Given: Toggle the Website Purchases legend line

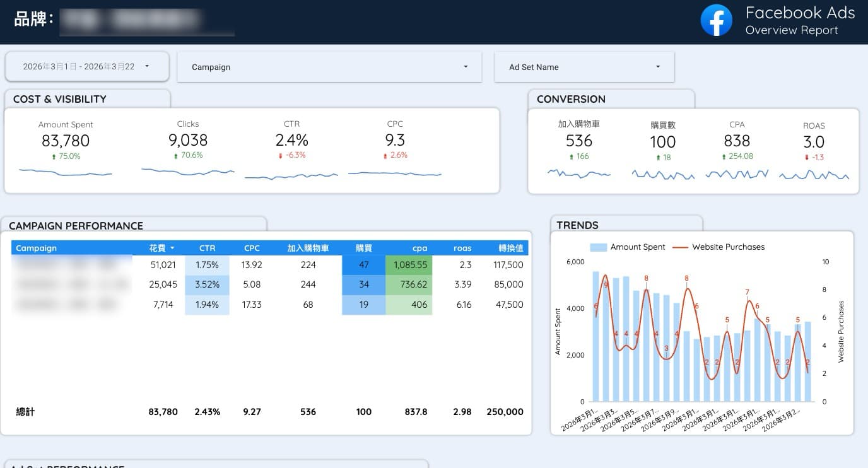Looking at the screenshot, I should pos(680,247).
